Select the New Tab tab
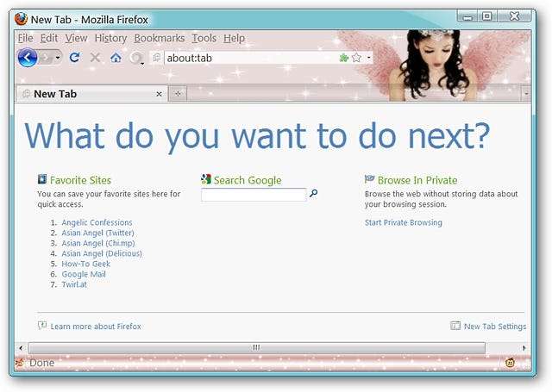This screenshot has width=552, height=392. click(x=92, y=94)
